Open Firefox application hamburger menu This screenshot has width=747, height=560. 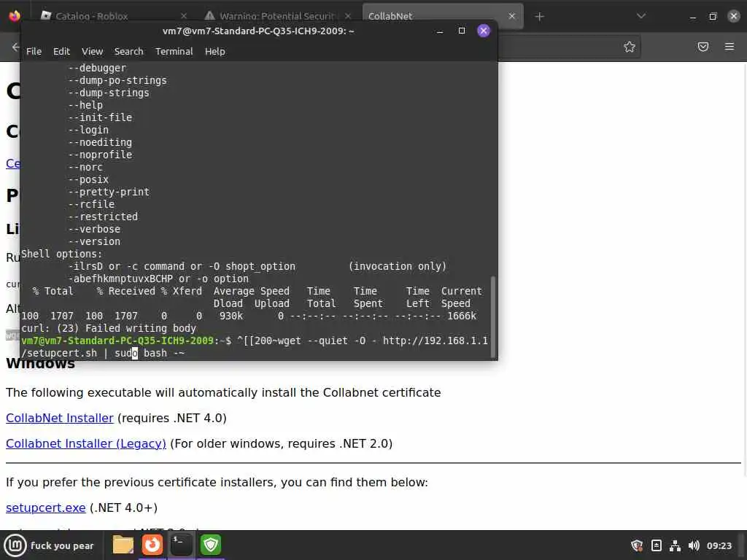pyautogui.click(x=729, y=47)
